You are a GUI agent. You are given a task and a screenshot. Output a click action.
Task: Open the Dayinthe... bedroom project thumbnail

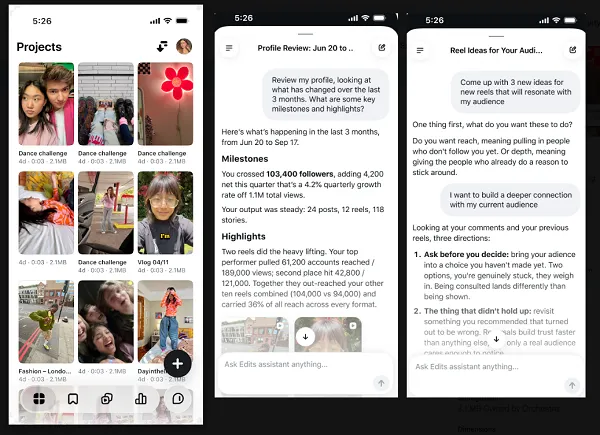pos(165,322)
